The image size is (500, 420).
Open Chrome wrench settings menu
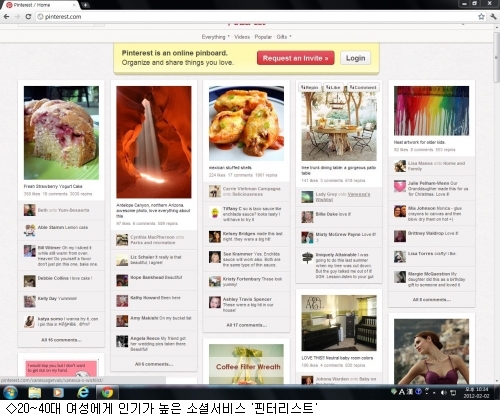[493, 16]
